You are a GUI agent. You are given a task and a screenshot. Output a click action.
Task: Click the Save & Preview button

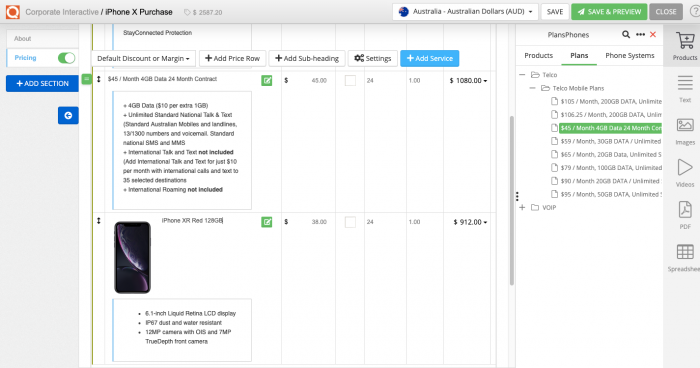(x=609, y=12)
